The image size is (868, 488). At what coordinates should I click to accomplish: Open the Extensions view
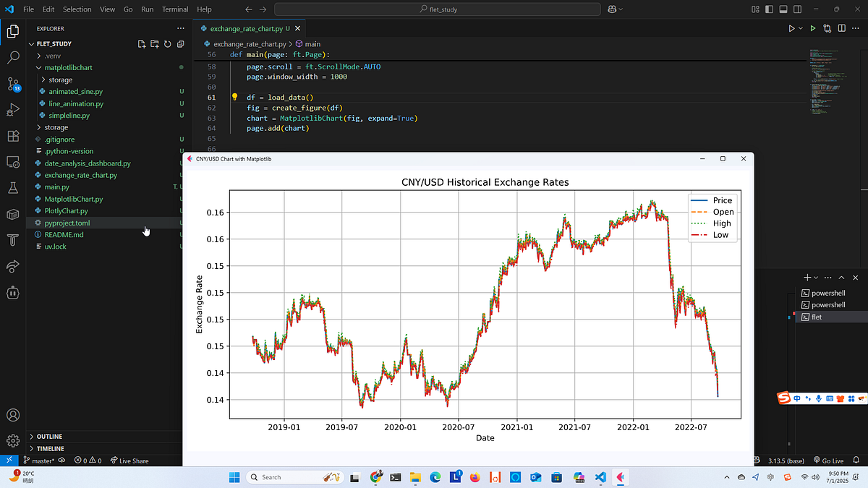coord(13,136)
